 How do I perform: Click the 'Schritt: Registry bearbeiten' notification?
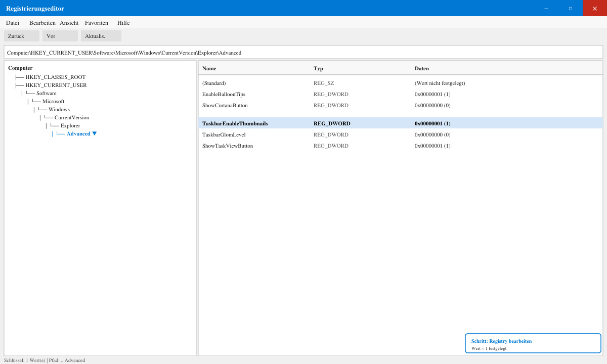coord(533,344)
